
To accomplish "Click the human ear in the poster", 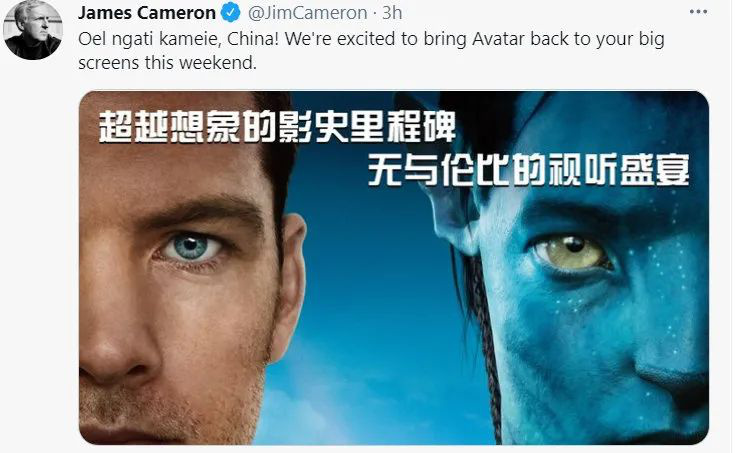I will coord(289,285).
